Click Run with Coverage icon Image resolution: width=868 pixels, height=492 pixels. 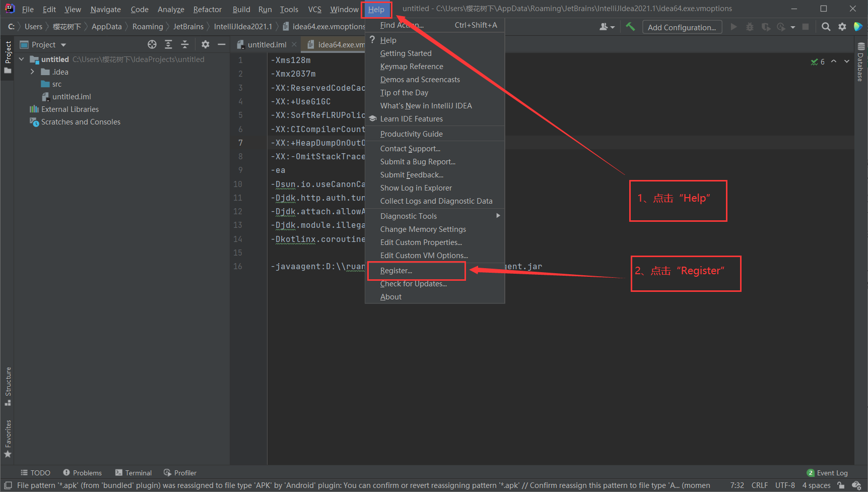[766, 27]
